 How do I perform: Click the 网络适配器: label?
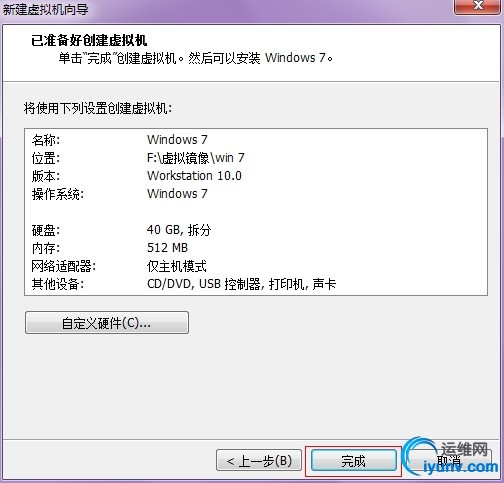(x=64, y=266)
